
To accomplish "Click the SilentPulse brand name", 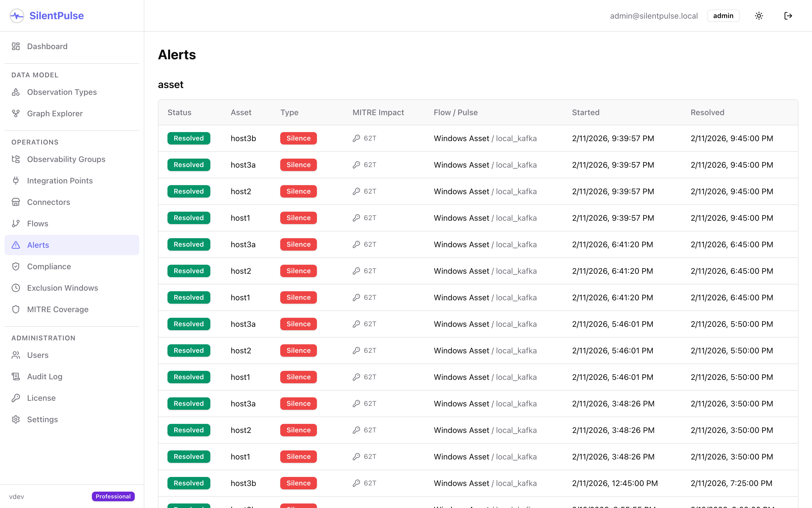I will click(x=56, y=16).
